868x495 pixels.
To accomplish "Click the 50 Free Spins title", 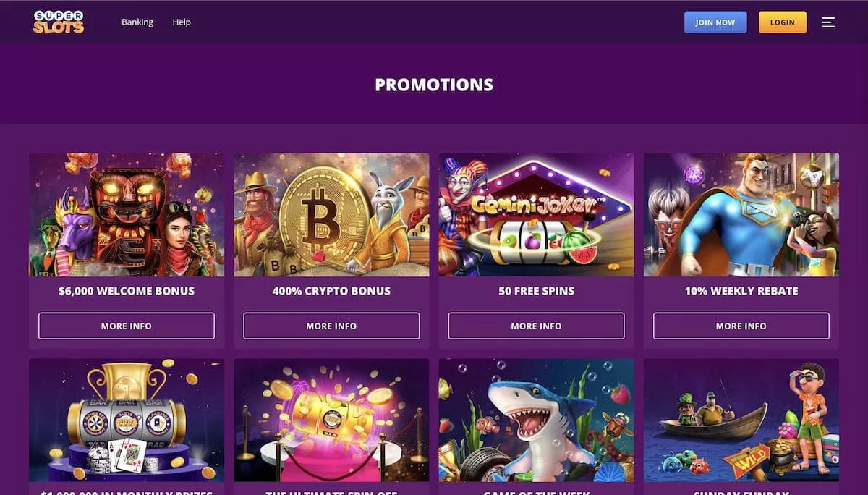I will [x=536, y=291].
